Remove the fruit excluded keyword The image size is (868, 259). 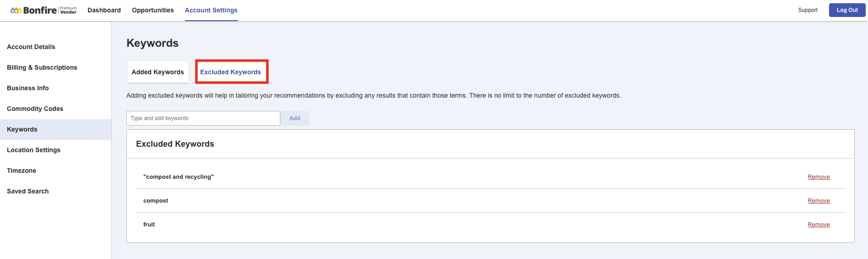click(x=819, y=225)
